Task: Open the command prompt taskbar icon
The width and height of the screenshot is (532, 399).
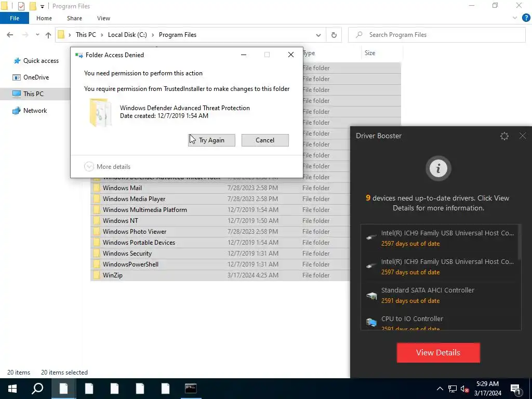Action: tap(191, 389)
